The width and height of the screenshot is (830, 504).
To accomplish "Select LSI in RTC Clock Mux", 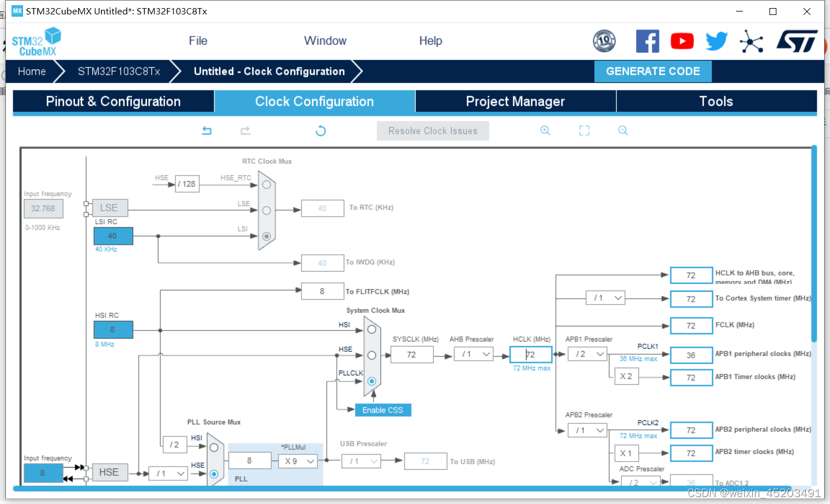I will click(266, 236).
